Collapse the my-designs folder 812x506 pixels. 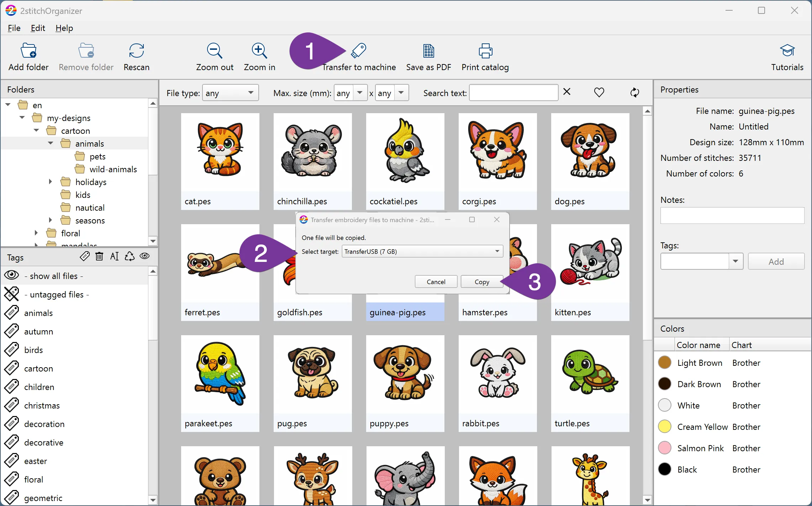point(22,118)
